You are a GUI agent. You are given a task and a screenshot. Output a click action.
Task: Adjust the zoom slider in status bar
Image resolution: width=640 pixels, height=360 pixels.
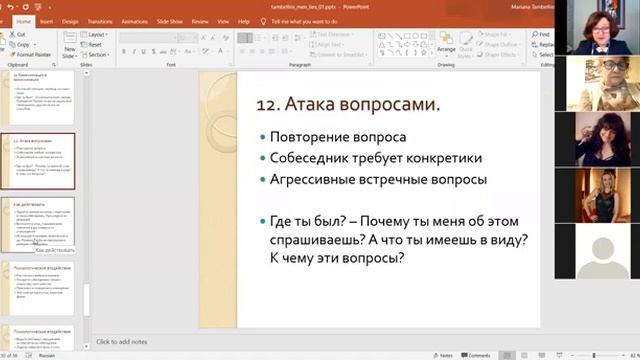(594, 356)
